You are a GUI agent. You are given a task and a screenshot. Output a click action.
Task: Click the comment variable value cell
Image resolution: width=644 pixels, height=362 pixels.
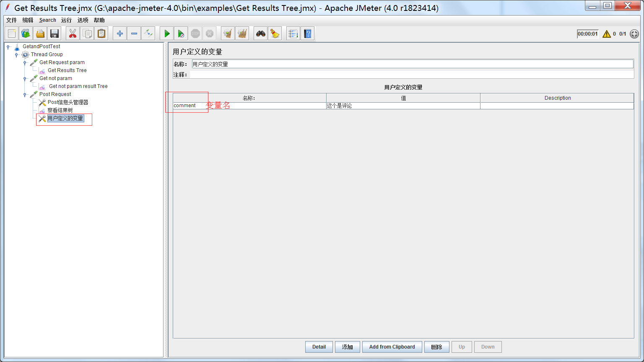(402, 106)
